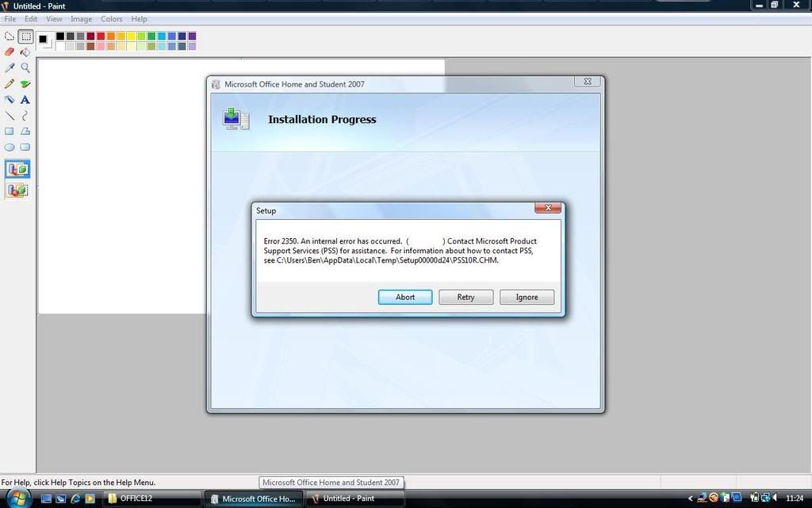Choose the transparent selection option in Paint toolbox
The height and width of the screenshot is (508, 812).
(x=17, y=190)
